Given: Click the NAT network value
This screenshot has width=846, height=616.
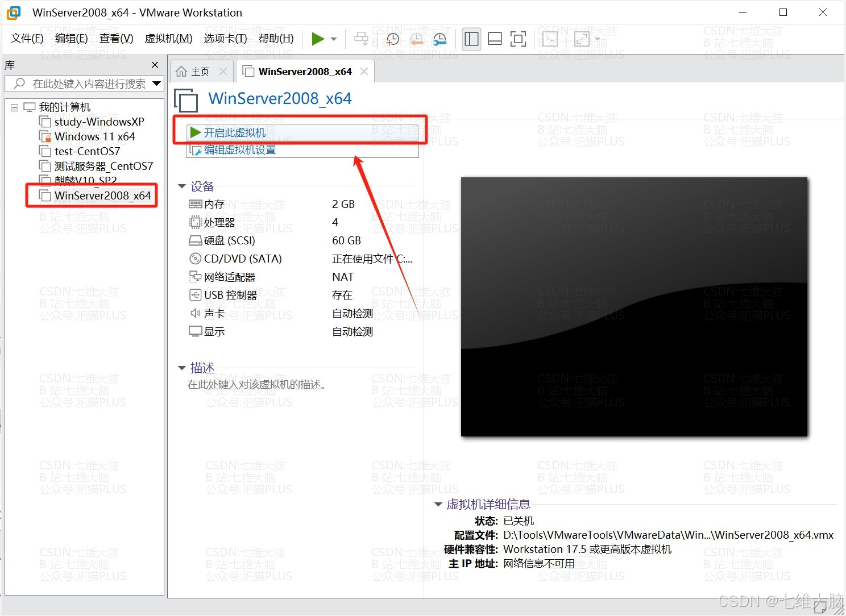Looking at the screenshot, I should pos(343,277).
